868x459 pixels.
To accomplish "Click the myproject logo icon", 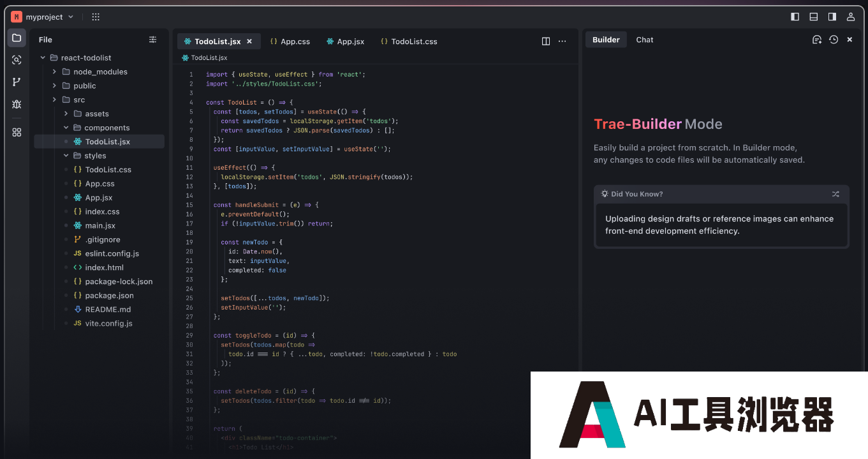I will click(x=16, y=17).
